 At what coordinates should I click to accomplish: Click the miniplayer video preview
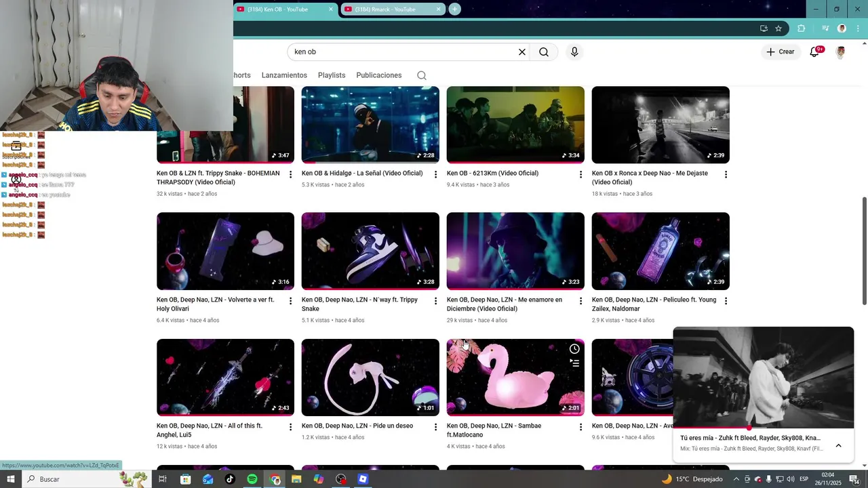[764, 378]
